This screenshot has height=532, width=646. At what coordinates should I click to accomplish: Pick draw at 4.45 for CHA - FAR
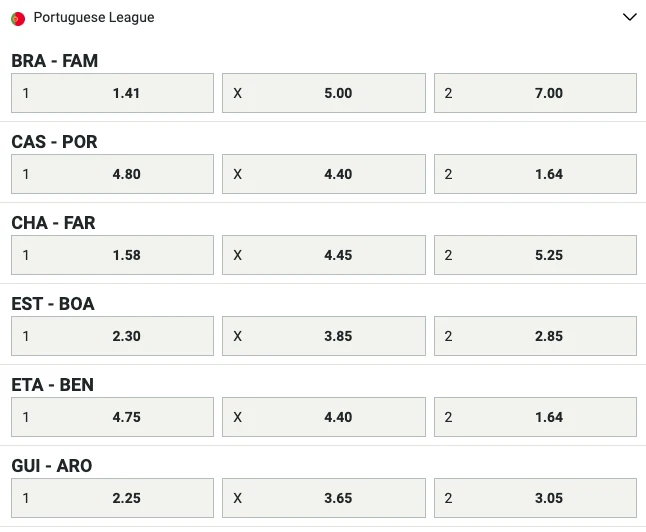(323, 255)
